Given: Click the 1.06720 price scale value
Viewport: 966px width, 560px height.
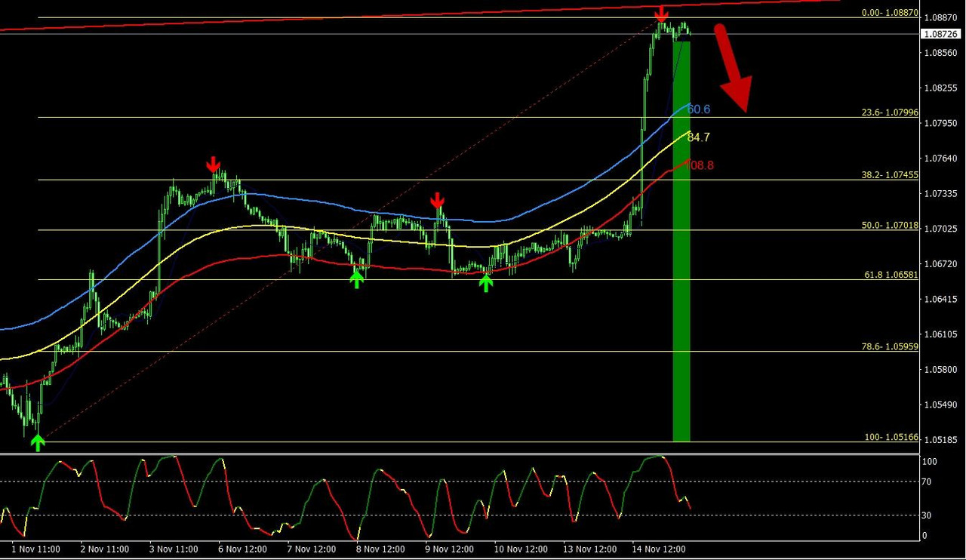Looking at the screenshot, I should 940,264.
